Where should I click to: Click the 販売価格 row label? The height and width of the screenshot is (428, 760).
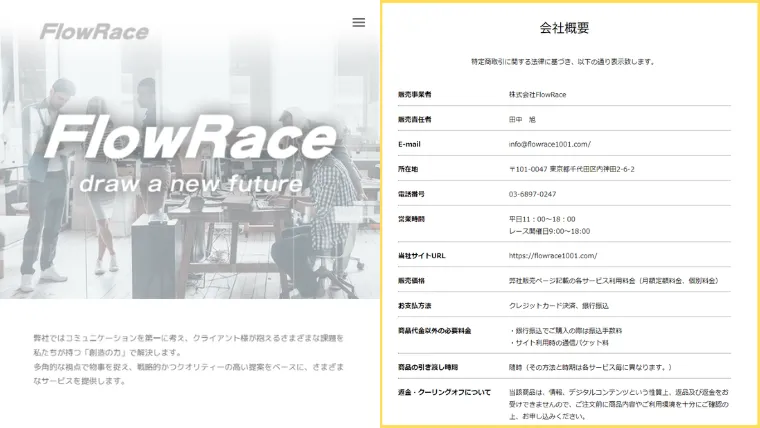pos(411,281)
